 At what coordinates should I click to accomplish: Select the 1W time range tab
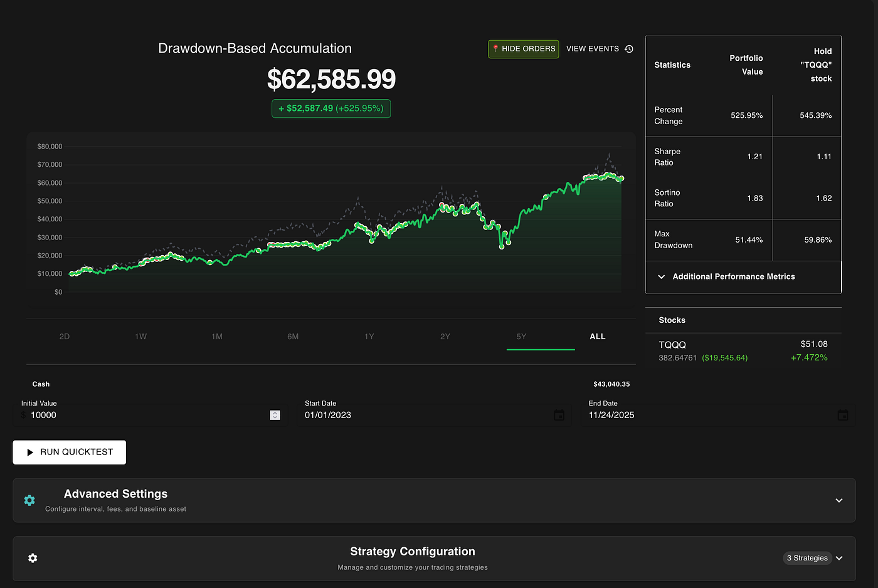tap(140, 337)
